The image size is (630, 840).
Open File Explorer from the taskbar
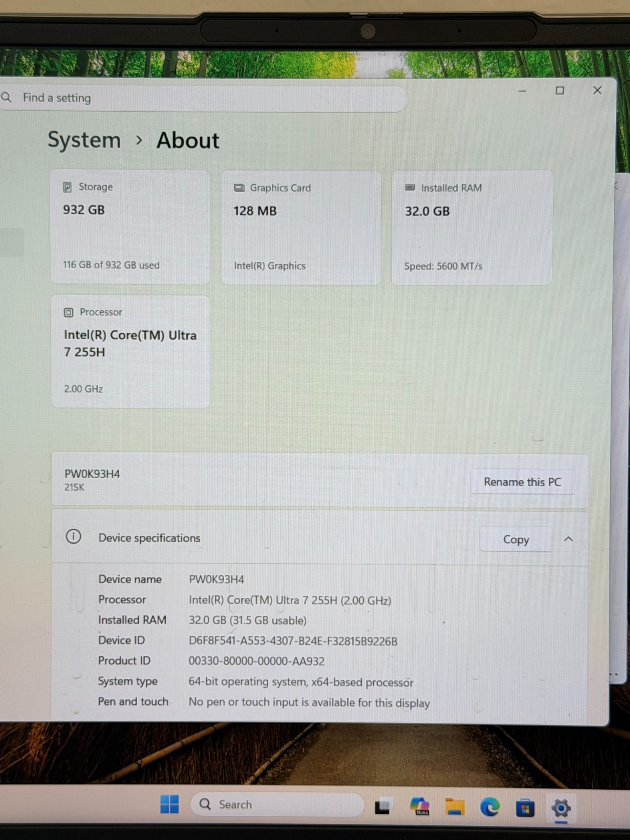455,806
